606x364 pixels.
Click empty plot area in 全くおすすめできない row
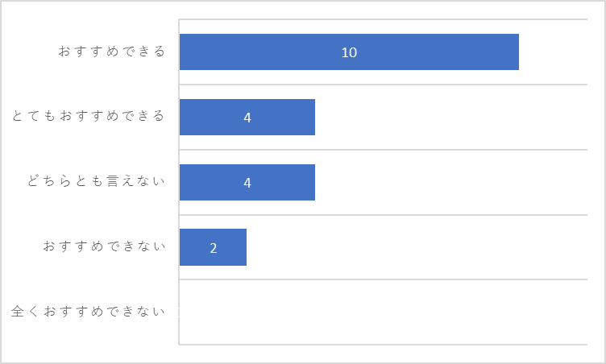pyautogui.click(x=383, y=312)
